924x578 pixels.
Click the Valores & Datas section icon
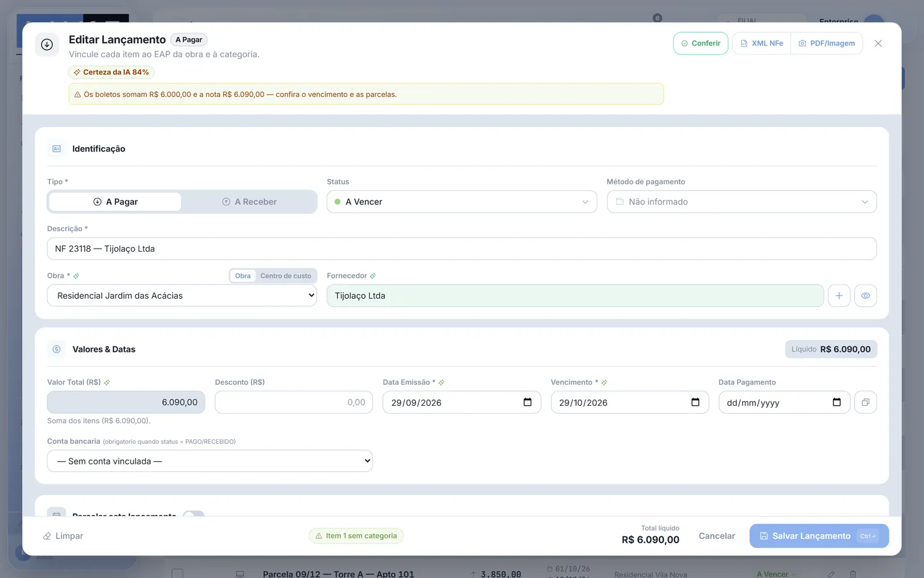[56, 349]
